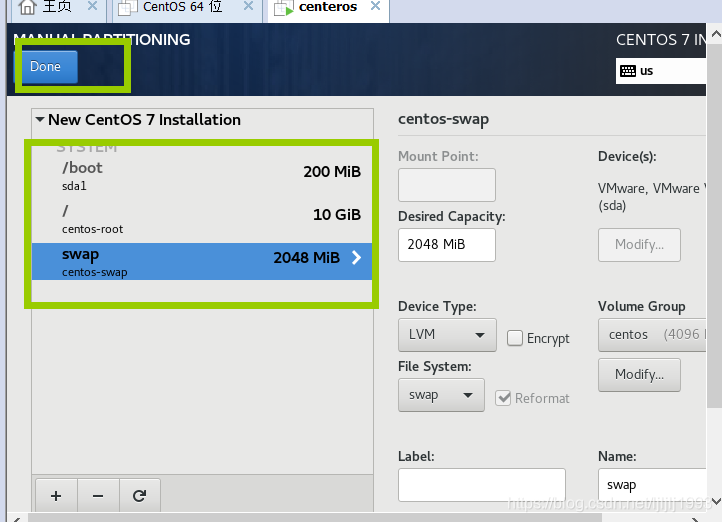
Task: Focus the Label input field
Action: pos(482,485)
